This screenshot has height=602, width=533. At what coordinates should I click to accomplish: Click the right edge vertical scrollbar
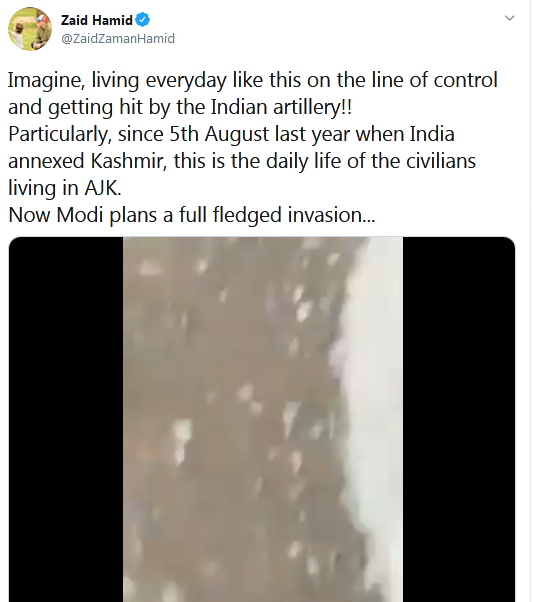(x=531, y=301)
